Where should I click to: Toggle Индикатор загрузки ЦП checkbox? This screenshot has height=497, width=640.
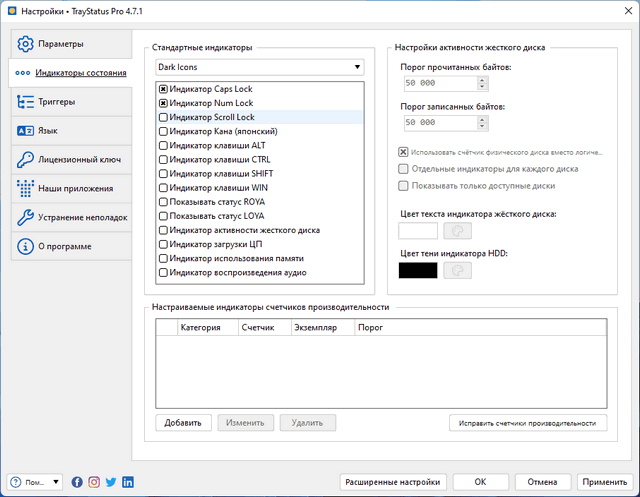coord(163,244)
